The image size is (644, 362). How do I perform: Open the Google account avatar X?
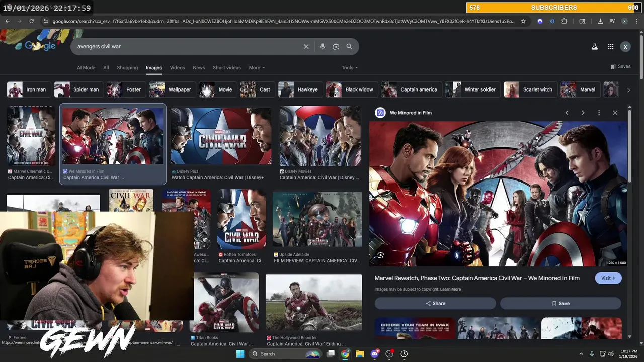coord(625,46)
